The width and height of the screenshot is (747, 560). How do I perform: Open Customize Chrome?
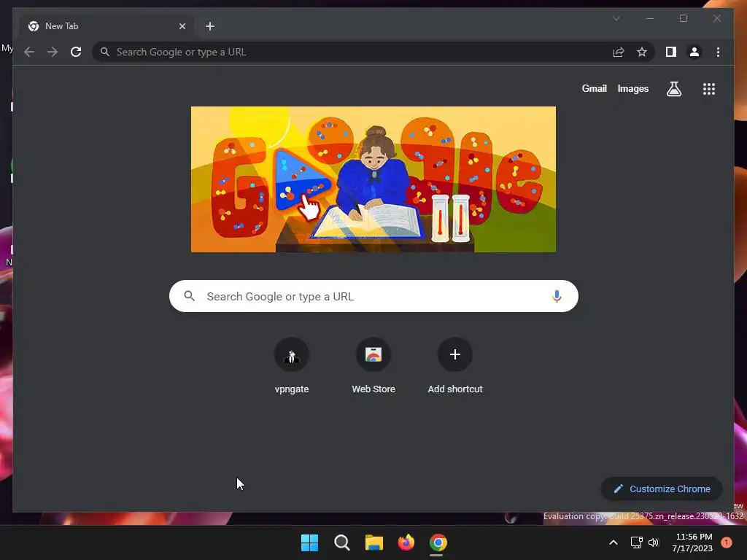pos(662,489)
